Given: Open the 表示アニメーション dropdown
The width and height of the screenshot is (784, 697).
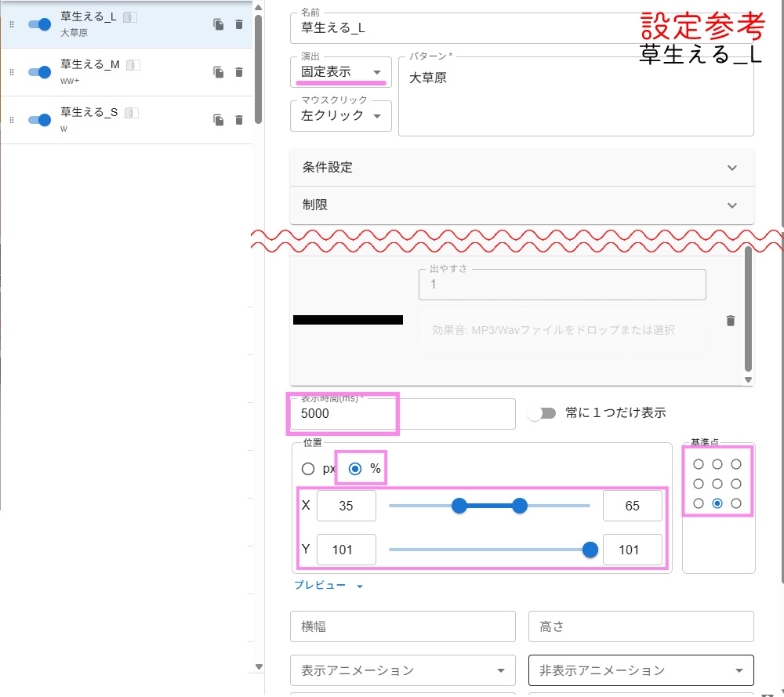Looking at the screenshot, I should click(402, 670).
